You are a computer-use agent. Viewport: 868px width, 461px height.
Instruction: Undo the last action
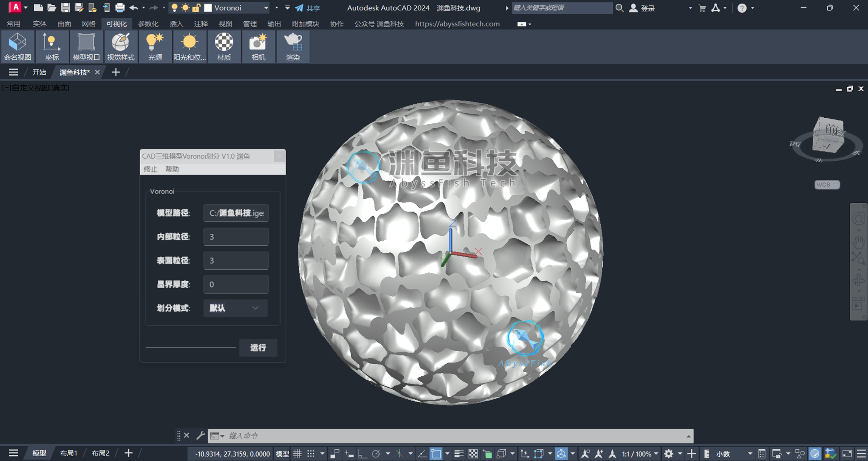click(x=133, y=8)
